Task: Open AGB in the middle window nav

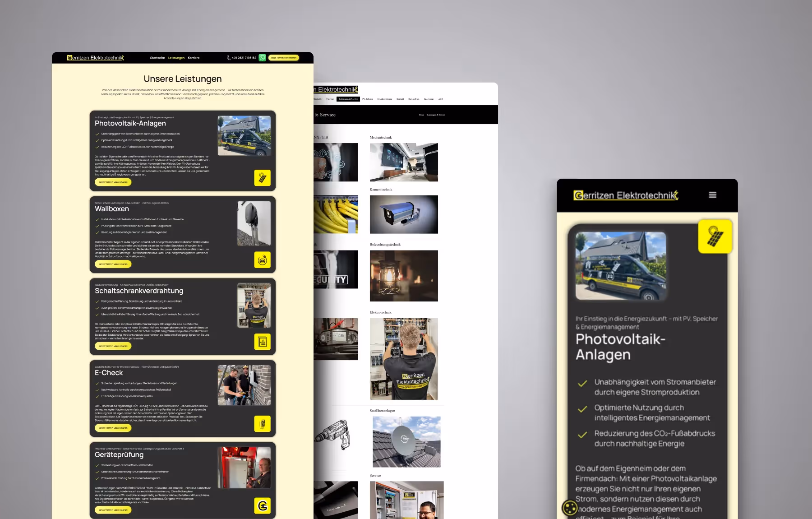Action: point(441,99)
